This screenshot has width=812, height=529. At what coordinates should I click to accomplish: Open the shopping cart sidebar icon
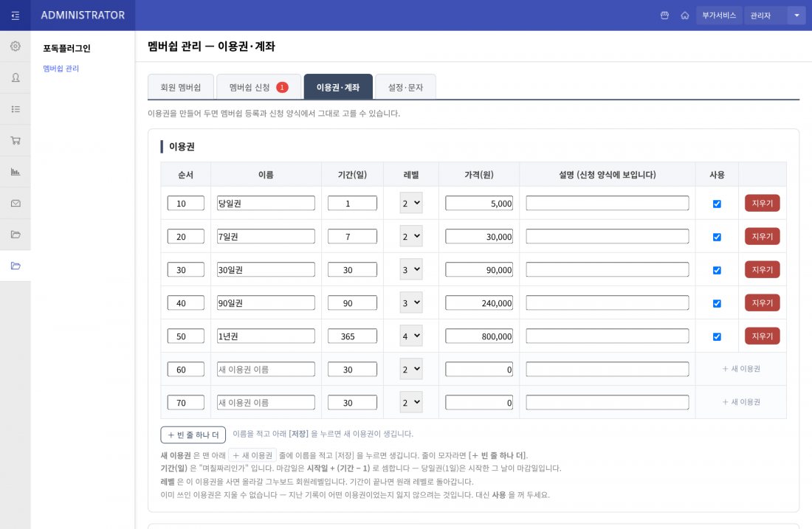pos(16,140)
